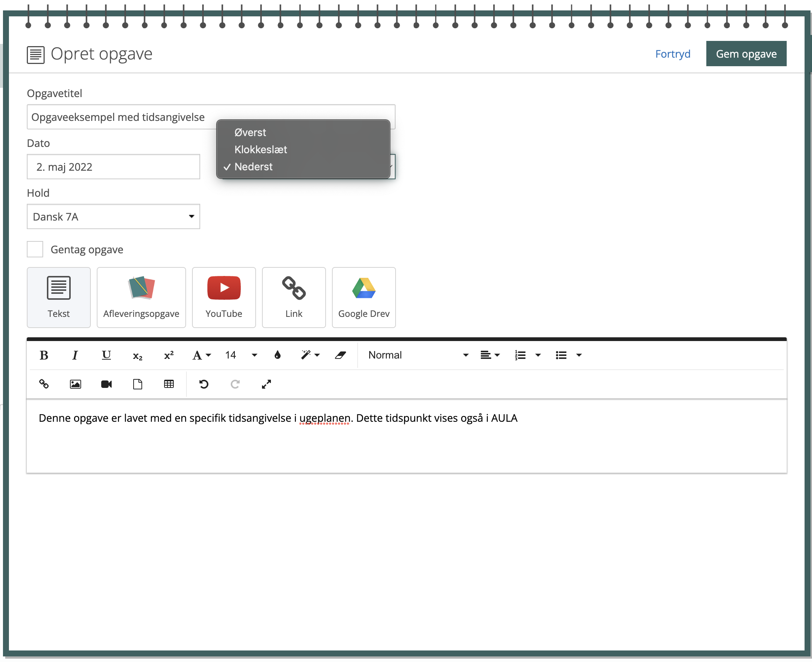Choose the YouTube content type

pyautogui.click(x=224, y=298)
